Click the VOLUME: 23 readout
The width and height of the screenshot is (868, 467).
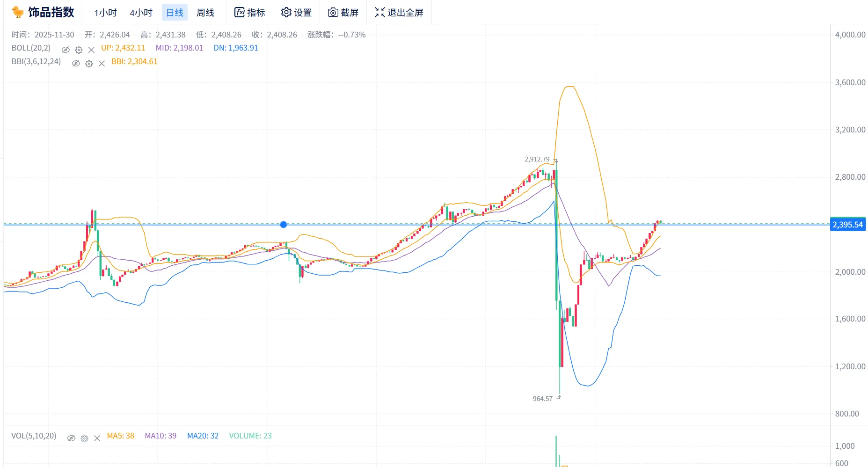[250, 436]
